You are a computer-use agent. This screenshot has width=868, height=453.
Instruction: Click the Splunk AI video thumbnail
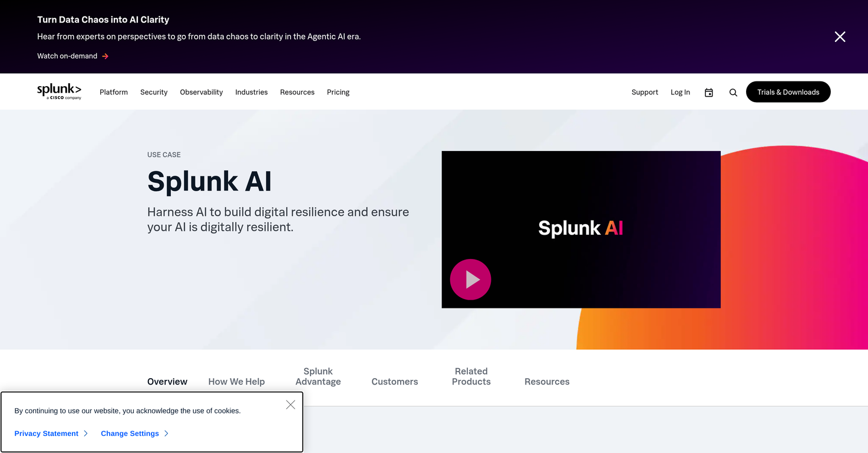coord(580,229)
